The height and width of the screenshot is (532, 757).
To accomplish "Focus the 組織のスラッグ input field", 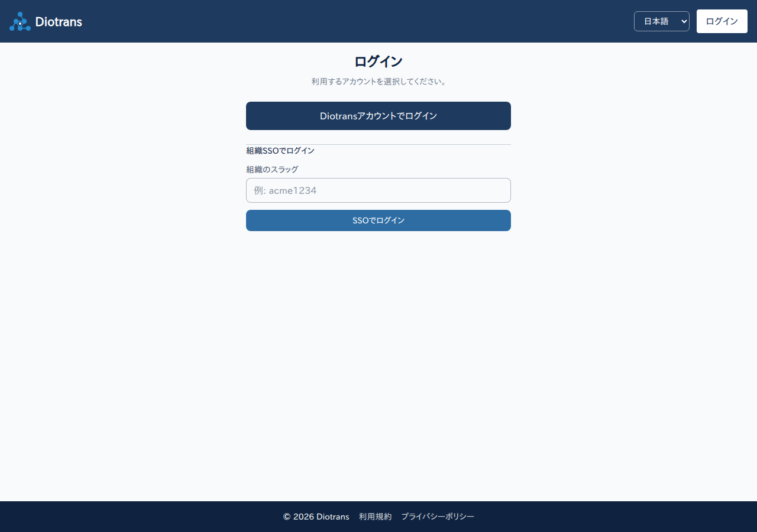I will (378, 190).
